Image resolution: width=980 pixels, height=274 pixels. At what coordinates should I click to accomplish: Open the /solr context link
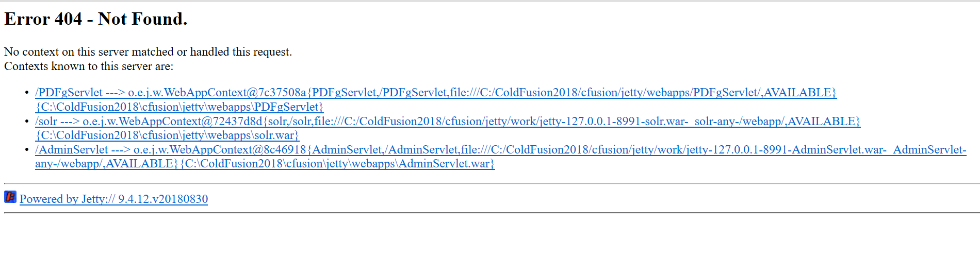(46, 122)
